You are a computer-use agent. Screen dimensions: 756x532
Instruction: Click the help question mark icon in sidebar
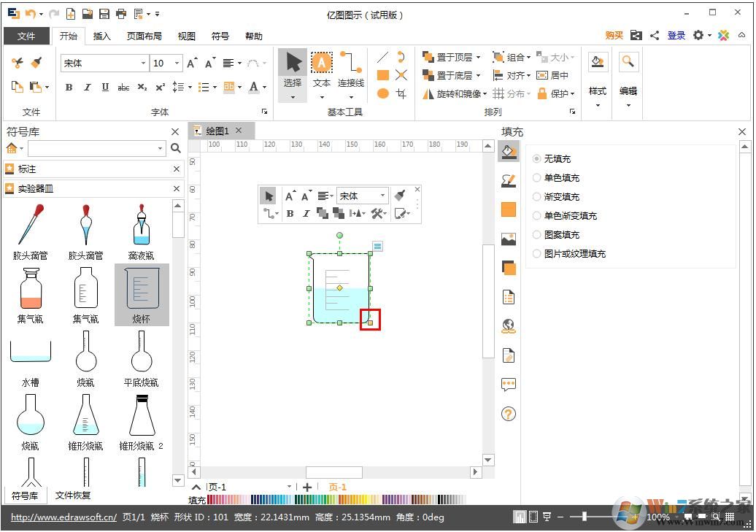(x=508, y=414)
